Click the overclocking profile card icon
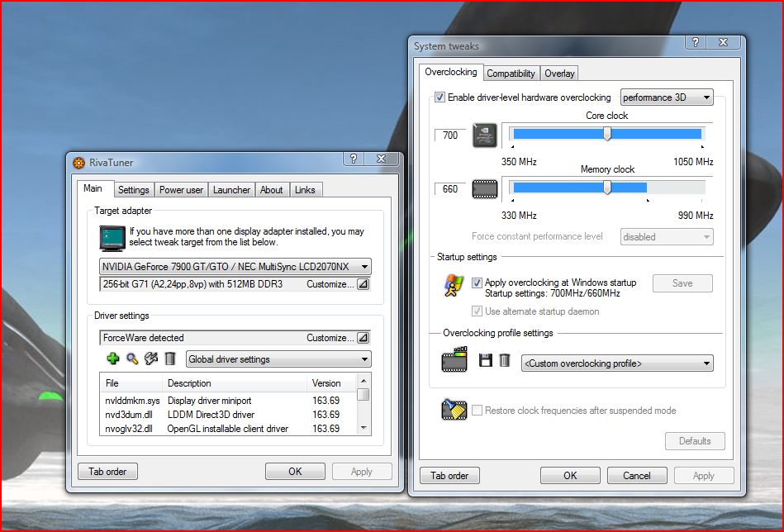 tap(454, 359)
